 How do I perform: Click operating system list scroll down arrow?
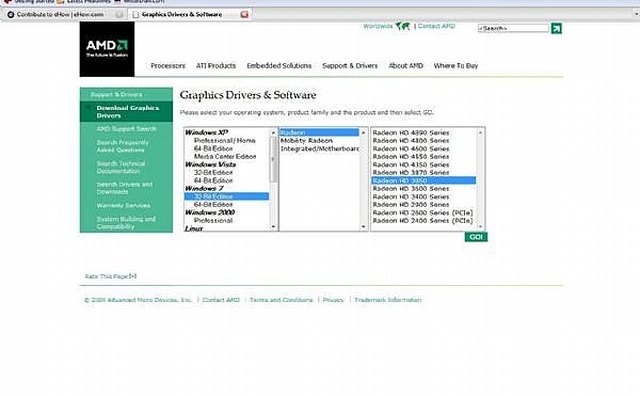[x=273, y=227]
